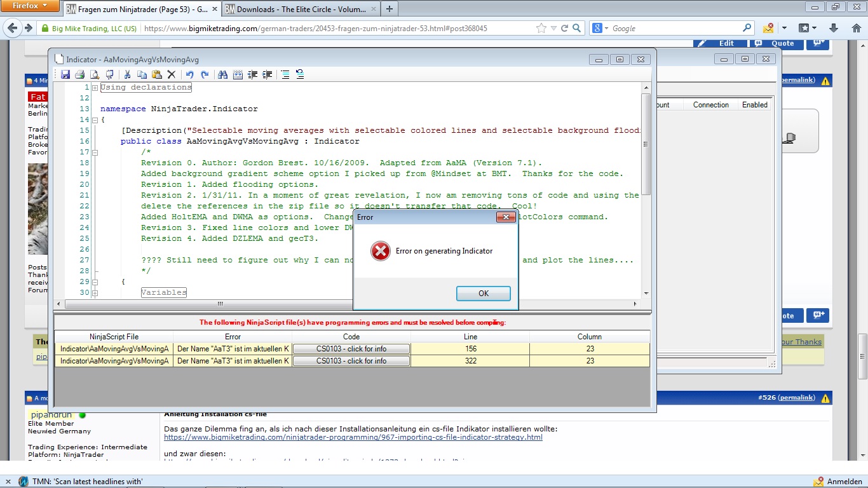The width and height of the screenshot is (868, 488).
Task: Click the Connection column header in background window
Action: [x=711, y=105]
